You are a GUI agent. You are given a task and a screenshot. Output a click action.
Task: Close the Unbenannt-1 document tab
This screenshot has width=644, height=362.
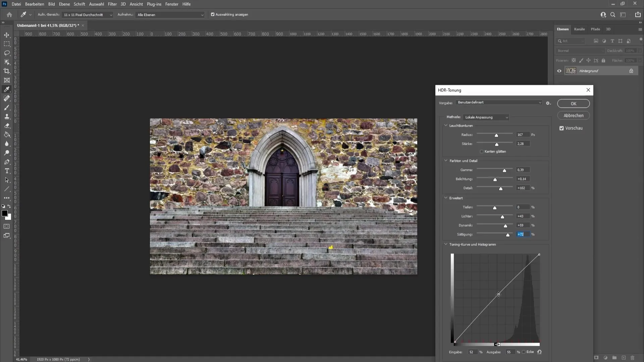point(83,25)
